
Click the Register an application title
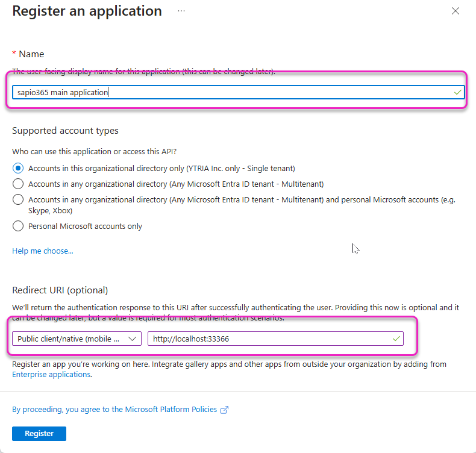pos(87,11)
